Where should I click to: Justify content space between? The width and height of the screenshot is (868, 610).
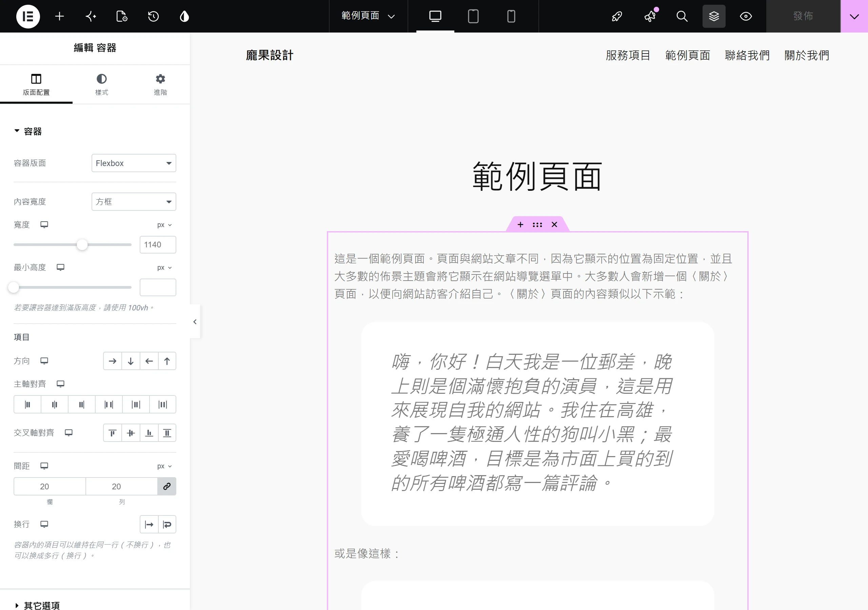click(109, 404)
